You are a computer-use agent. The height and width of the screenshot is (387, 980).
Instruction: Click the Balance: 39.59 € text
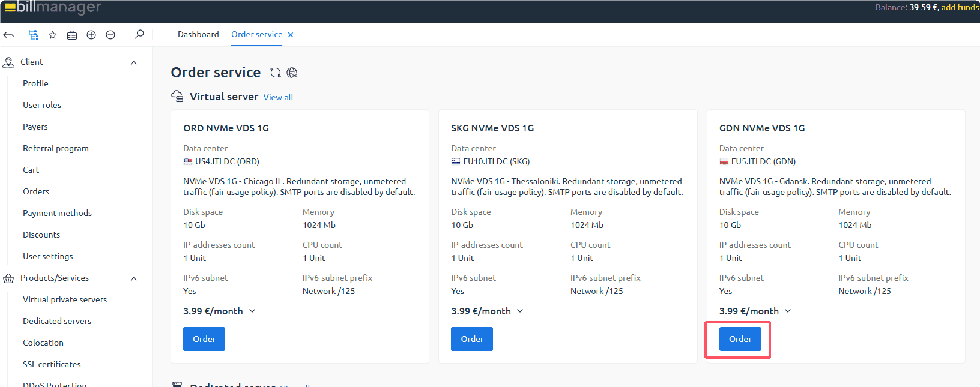[906, 7]
